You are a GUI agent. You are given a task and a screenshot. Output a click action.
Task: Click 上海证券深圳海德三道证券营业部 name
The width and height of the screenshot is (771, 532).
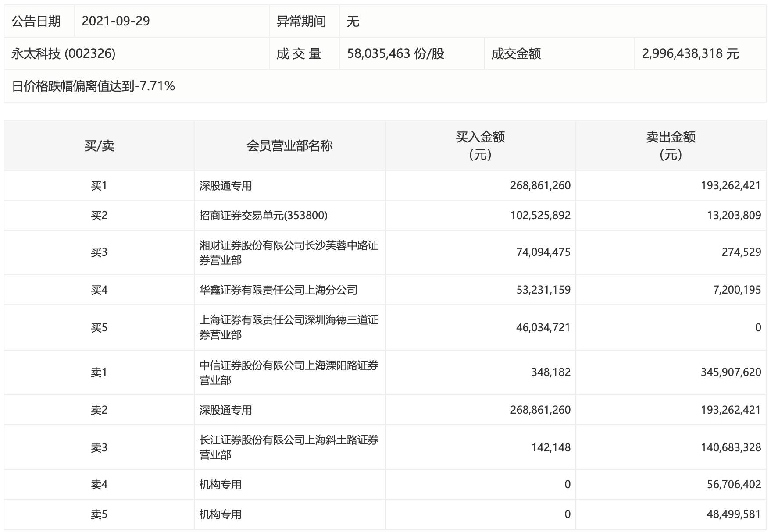pyautogui.click(x=289, y=327)
